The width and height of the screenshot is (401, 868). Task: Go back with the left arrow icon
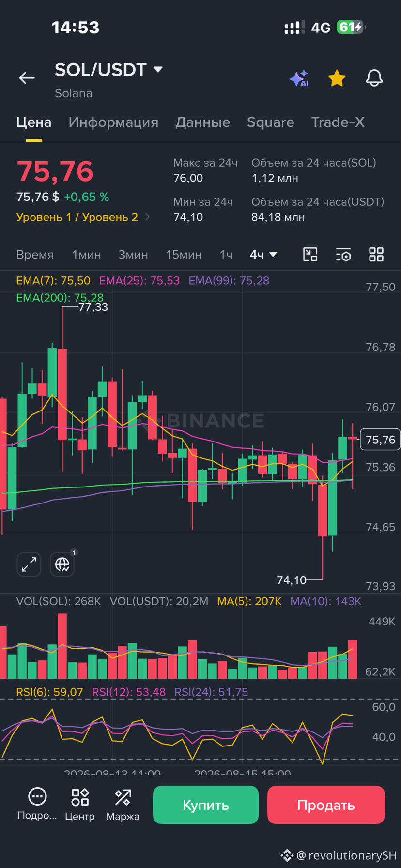(x=27, y=77)
